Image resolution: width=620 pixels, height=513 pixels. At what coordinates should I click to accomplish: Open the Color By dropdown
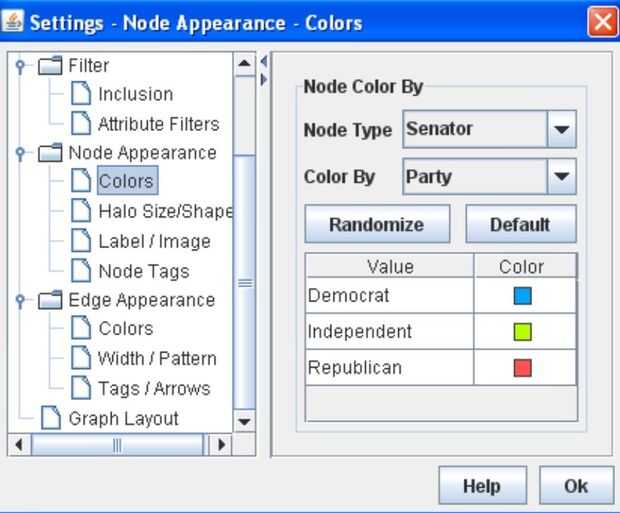pyautogui.click(x=562, y=177)
